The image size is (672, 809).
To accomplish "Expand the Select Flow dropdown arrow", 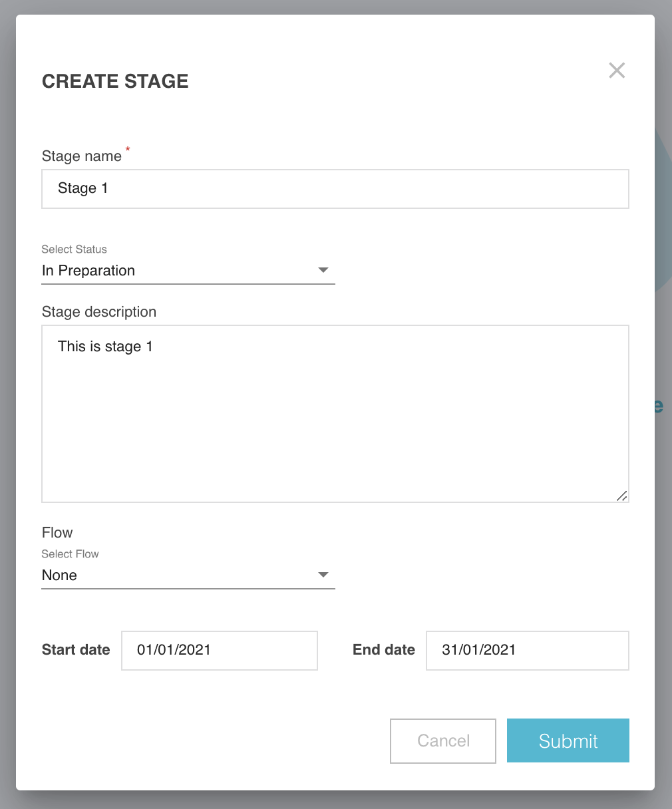I will 323,575.
